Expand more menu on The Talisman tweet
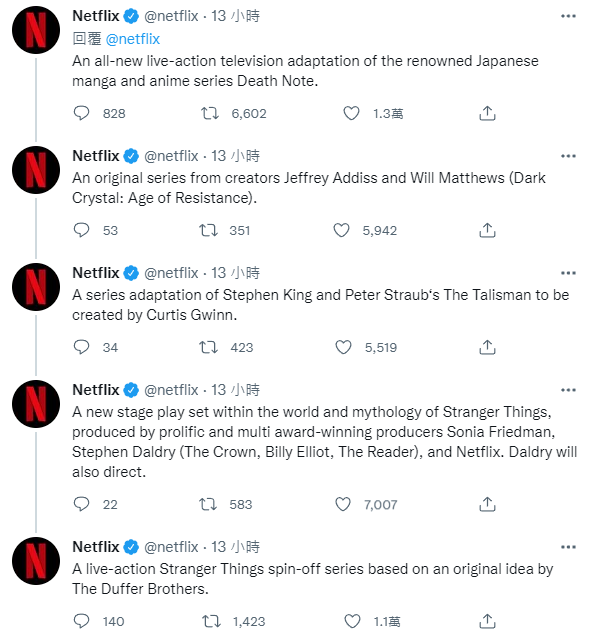The width and height of the screenshot is (594, 637). (x=568, y=273)
